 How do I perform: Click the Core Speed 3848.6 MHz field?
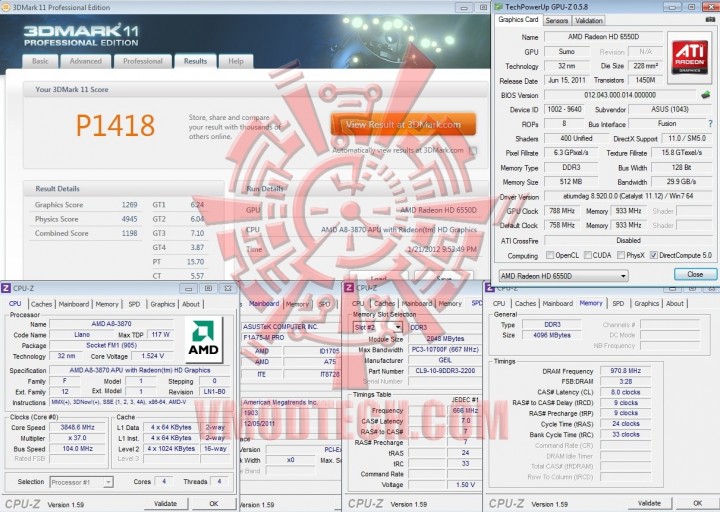click(x=77, y=428)
